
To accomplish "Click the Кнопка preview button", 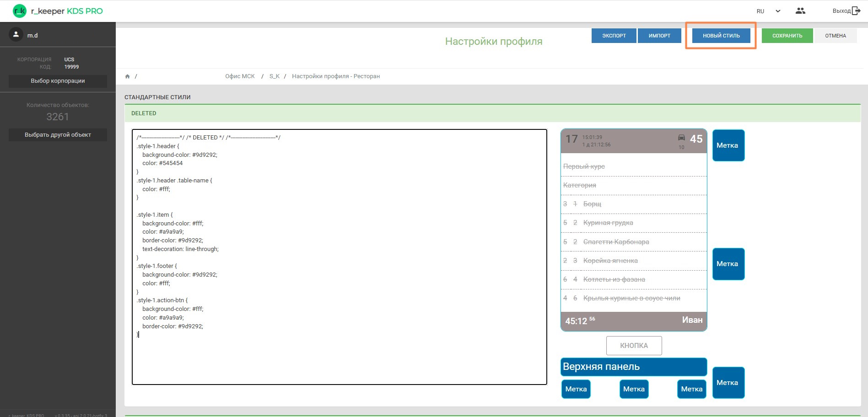I will coord(634,346).
